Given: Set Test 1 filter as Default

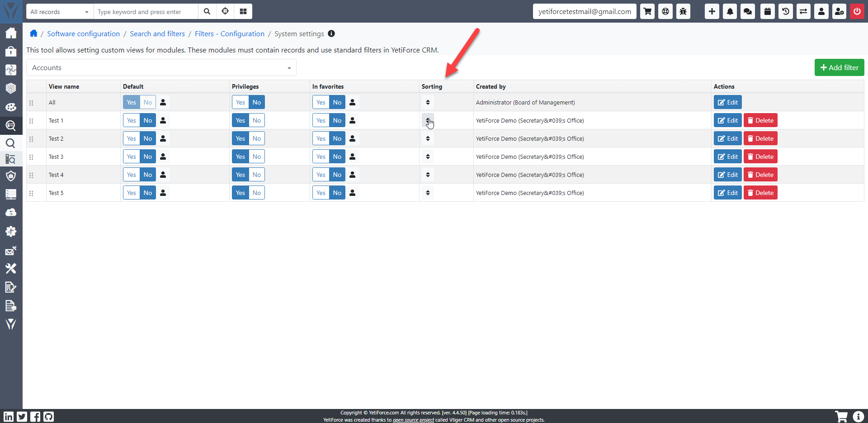Looking at the screenshot, I should (x=131, y=120).
